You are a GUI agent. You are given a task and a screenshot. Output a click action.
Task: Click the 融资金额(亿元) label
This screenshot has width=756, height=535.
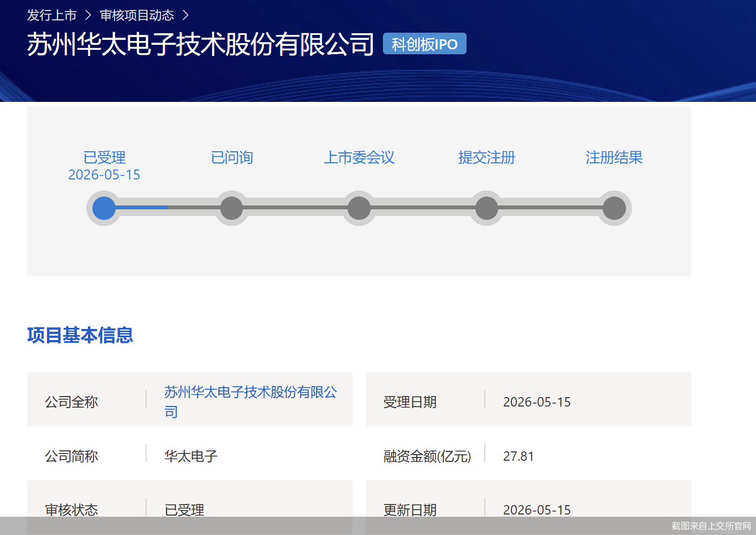pyautogui.click(x=427, y=456)
